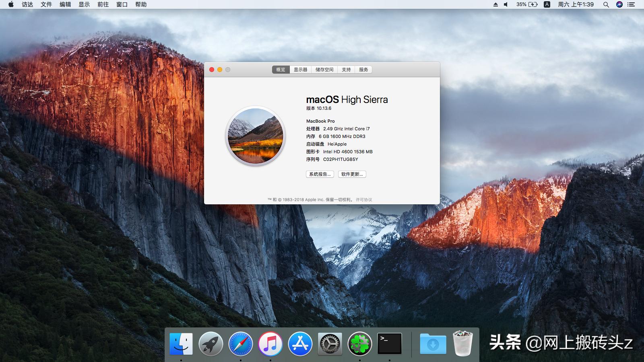Image resolution: width=644 pixels, height=362 pixels.
Task: Click graphics value Intel HD 4600 1536 MB
Action: tap(348, 152)
